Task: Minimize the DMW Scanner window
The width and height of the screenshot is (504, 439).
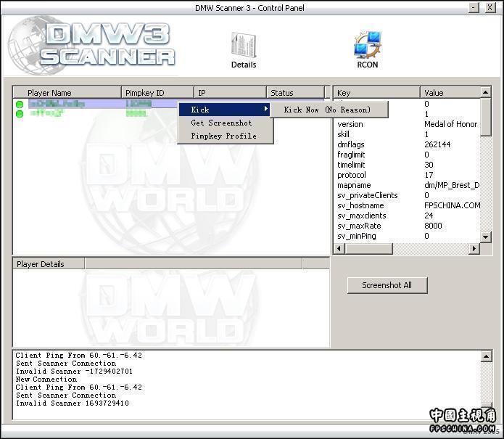Action: [x=474, y=7]
